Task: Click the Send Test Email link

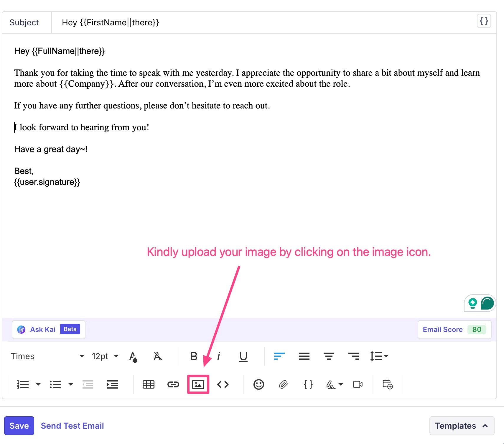Action: (72, 426)
